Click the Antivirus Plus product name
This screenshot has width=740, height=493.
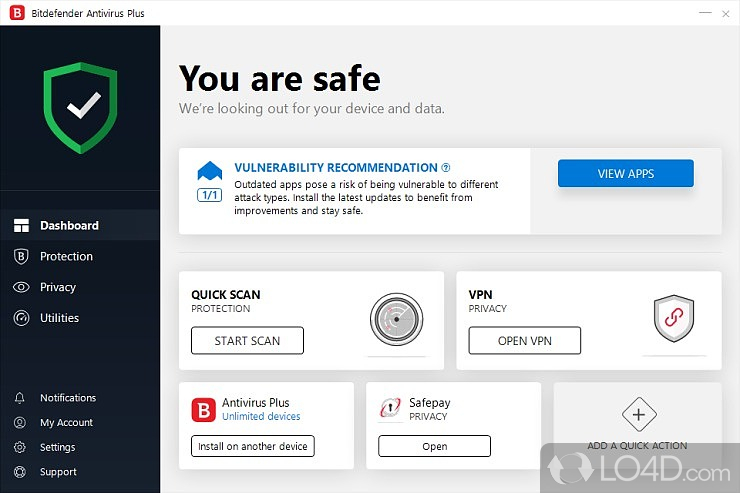(256, 403)
